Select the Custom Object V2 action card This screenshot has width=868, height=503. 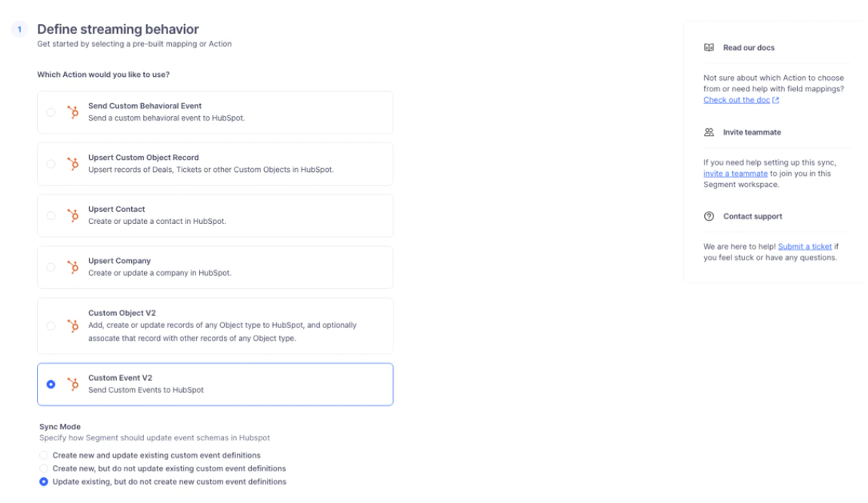click(x=215, y=326)
